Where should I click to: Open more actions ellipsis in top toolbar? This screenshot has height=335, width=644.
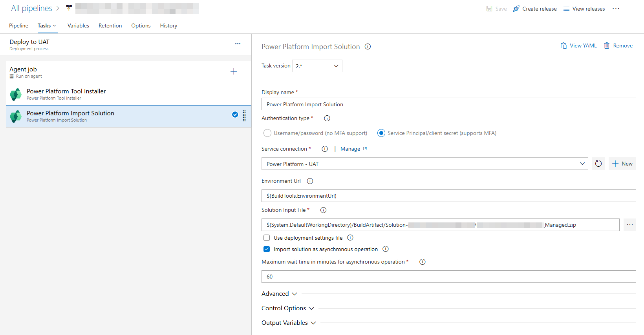point(616,9)
